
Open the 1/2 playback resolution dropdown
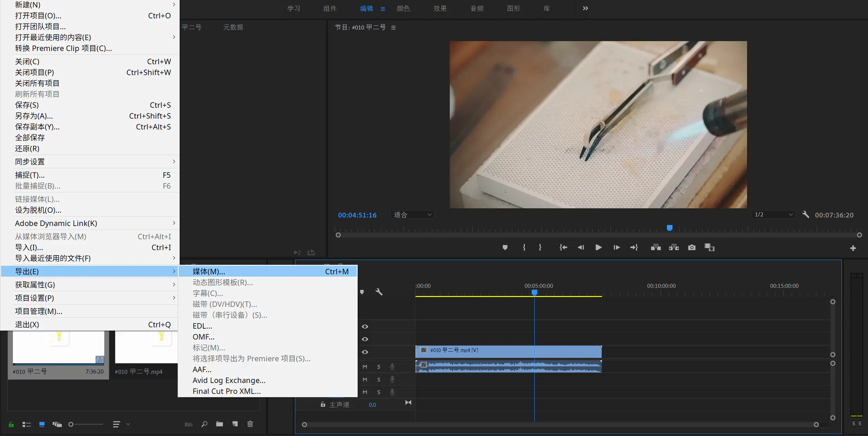point(773,214)
